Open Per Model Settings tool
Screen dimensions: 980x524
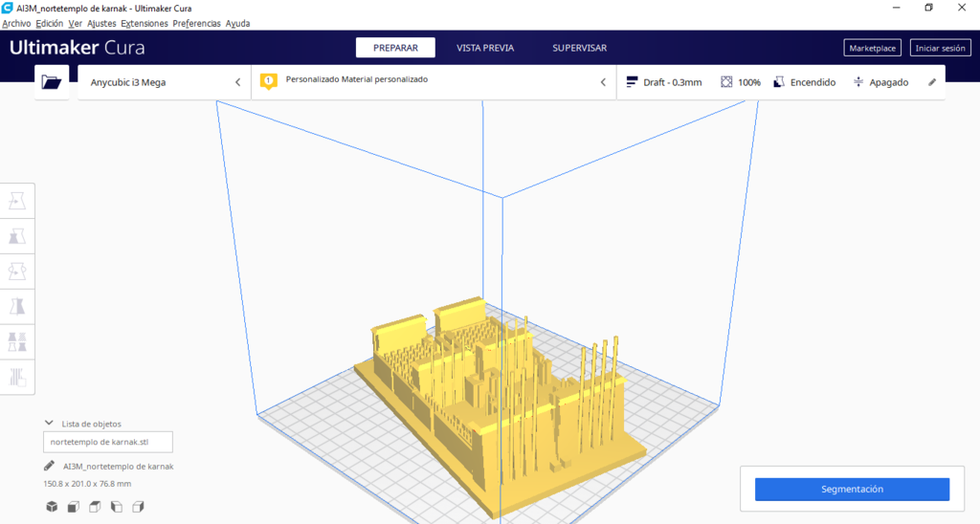[17, 341]
